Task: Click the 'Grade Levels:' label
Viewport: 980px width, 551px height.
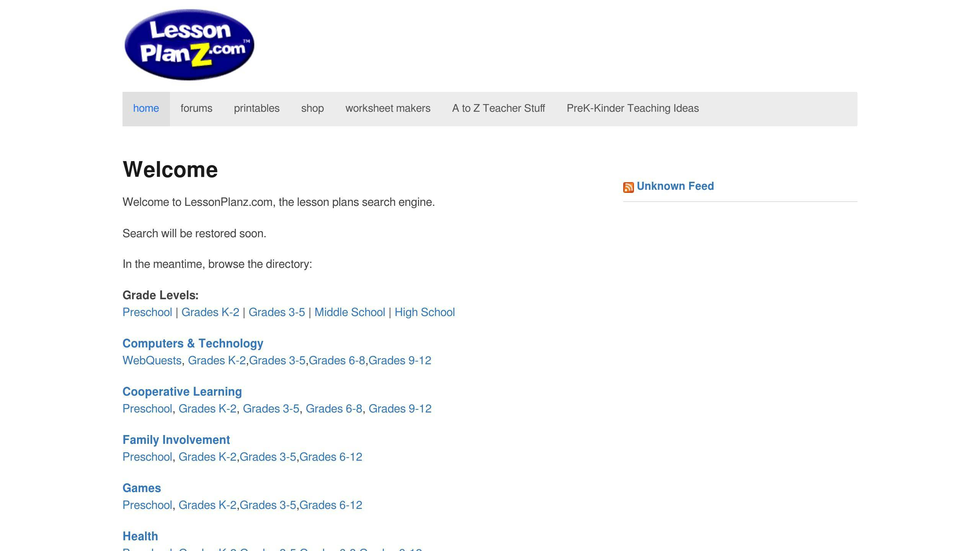Action: (160, 295)
